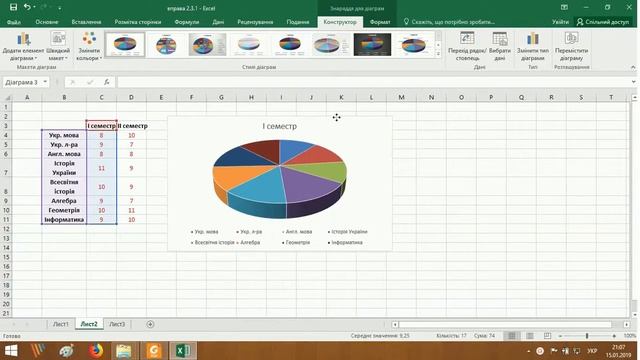
Task: Click the horizontal scrollbar track
Action: (505, 324)
